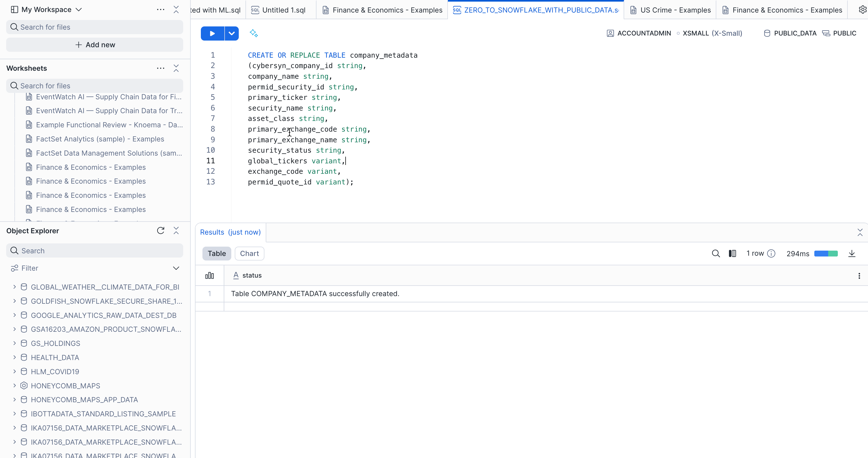Open column statistics chart icon in results
This screenshot has width=868, height=458.
pos(209,275)
